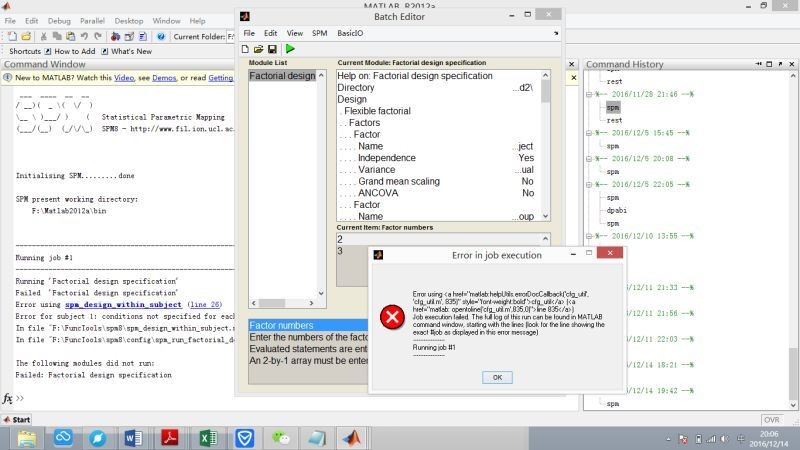Click the Current Module list scroll-down arrow
The width and height of the screenshot is (800, 450).
(545, 216)
